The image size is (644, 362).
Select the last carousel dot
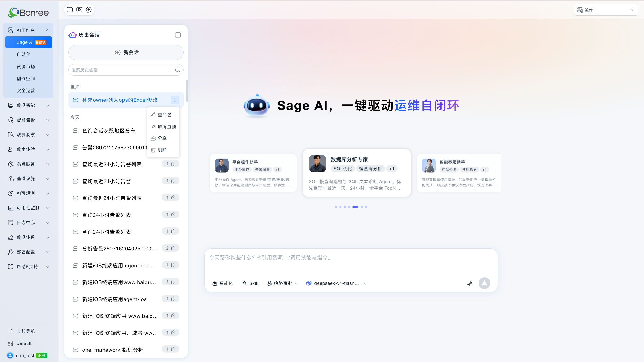[x=366, y=207]
